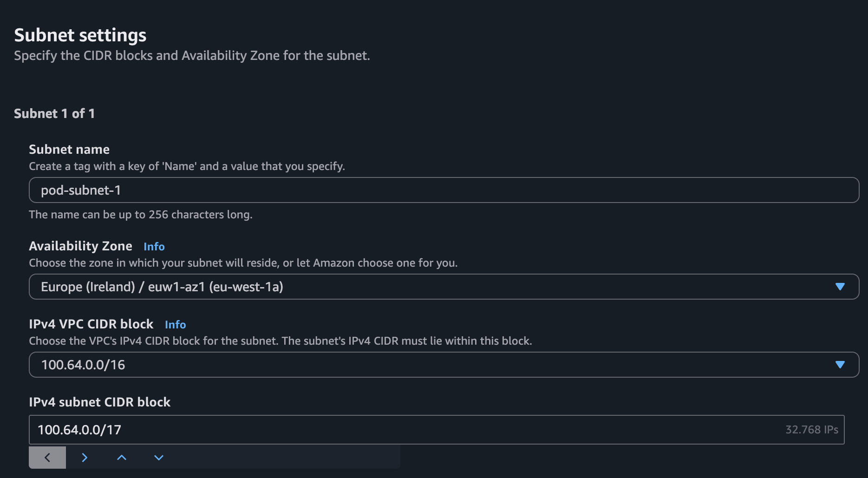Click the 32.768 IPs count indicator
The image size is (868, 478).
811,430
